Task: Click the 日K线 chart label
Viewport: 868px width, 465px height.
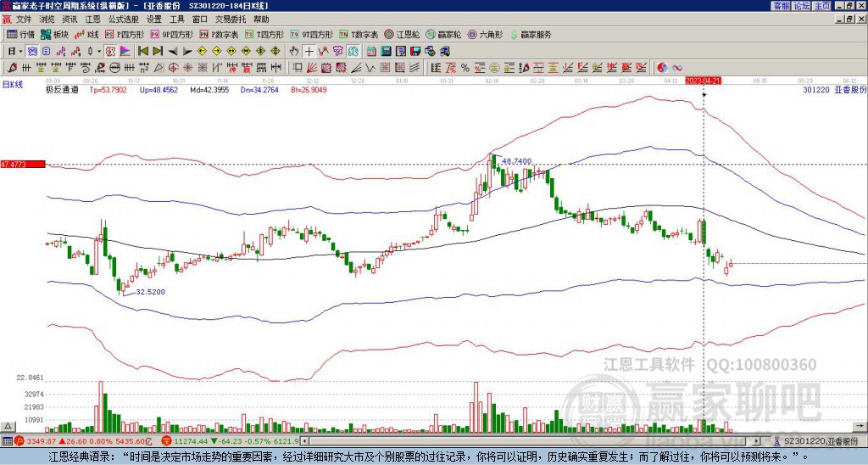Action: click(13, 84)
